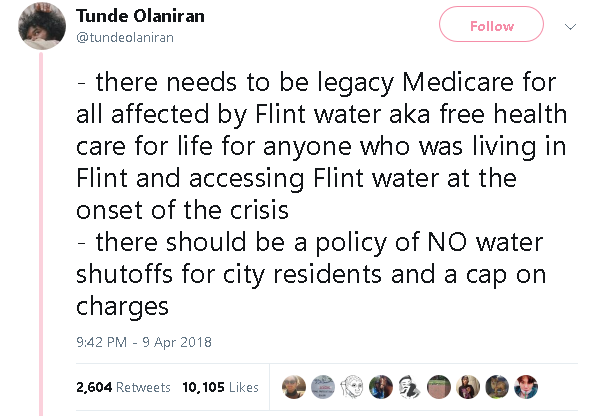Click the 9:42 PM - 9 Apr 2018 timestamp
Screen dimensions: 600x416
[144, 342]
